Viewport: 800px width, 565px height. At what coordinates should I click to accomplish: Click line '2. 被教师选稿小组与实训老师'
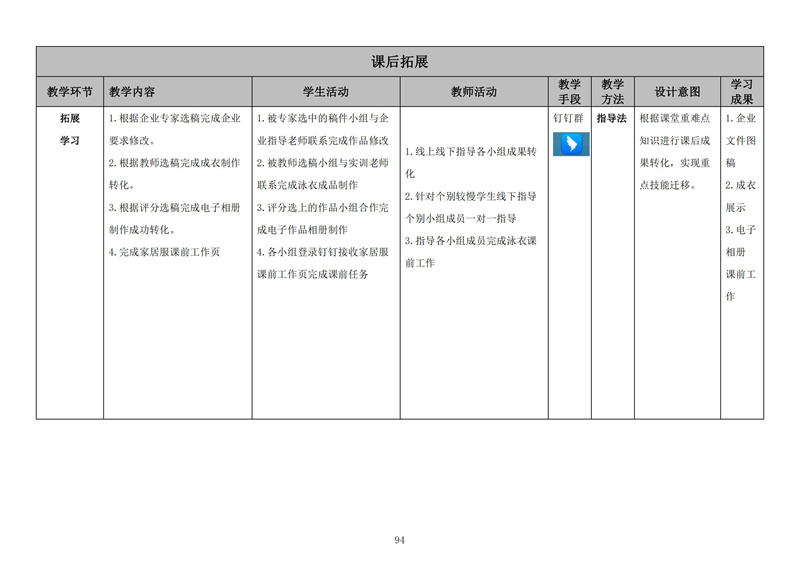pos(323,163)
